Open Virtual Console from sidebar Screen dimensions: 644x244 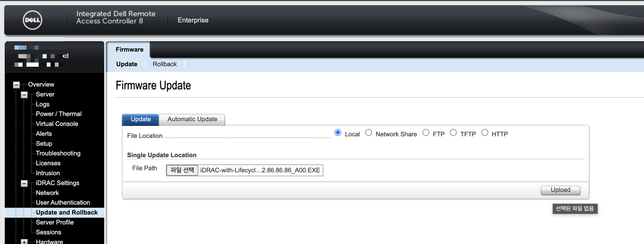click(57, 124)
